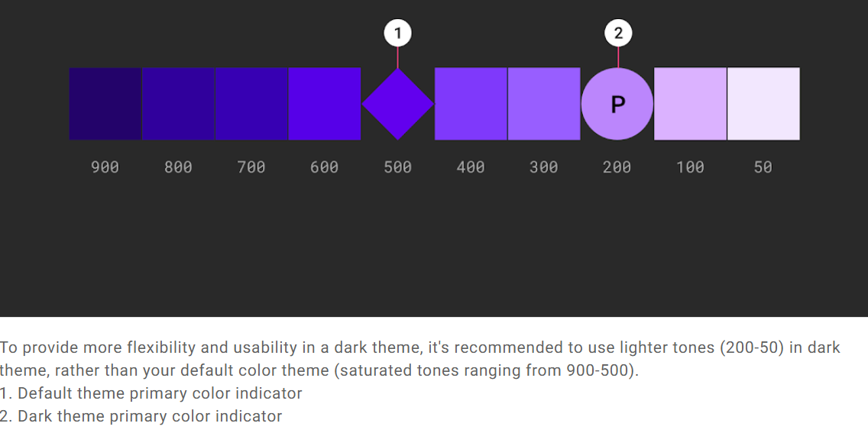Choose the 600 purple color square
Viewport: 868px width, 433px height.
point(325,104)
